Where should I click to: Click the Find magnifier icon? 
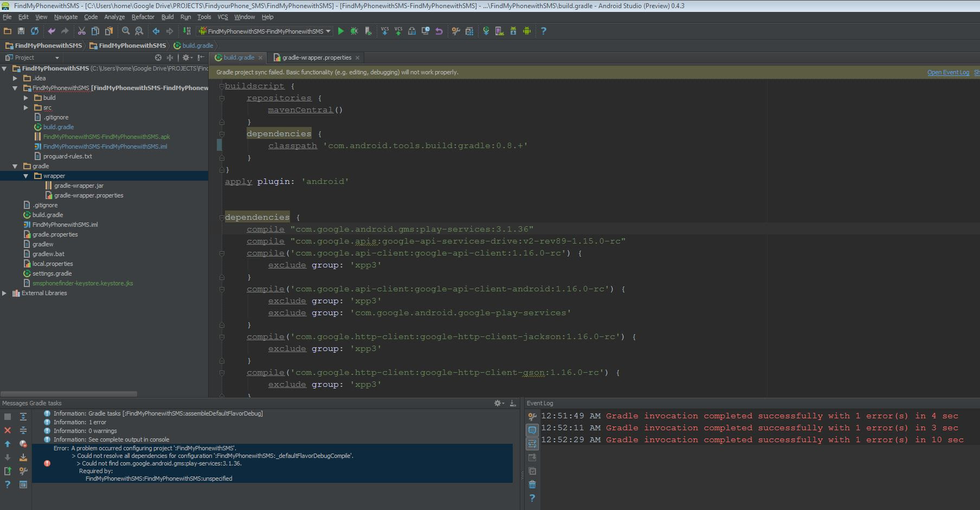[x=126, y=31]
